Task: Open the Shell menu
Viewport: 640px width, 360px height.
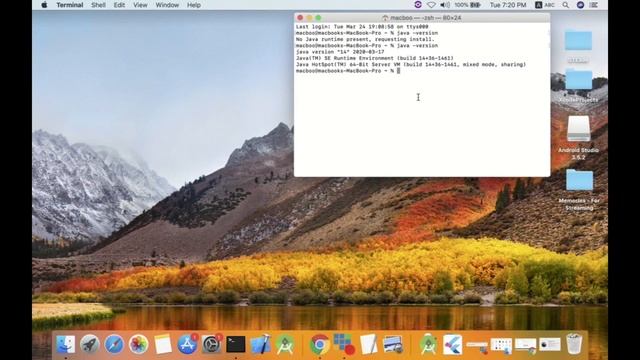Action: click(x=98, y=5)
